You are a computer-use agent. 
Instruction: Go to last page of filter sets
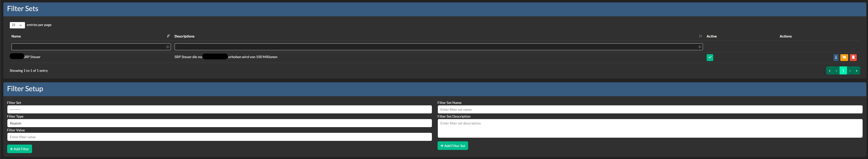coord(857,71)
